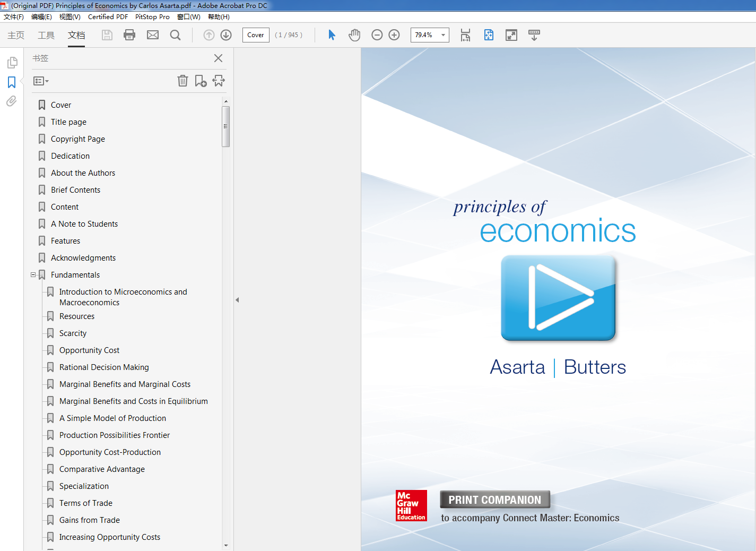This screenshot has width=756, height=551.
Task: Switch to full screen mode icon
Action: tap(511, 35)
